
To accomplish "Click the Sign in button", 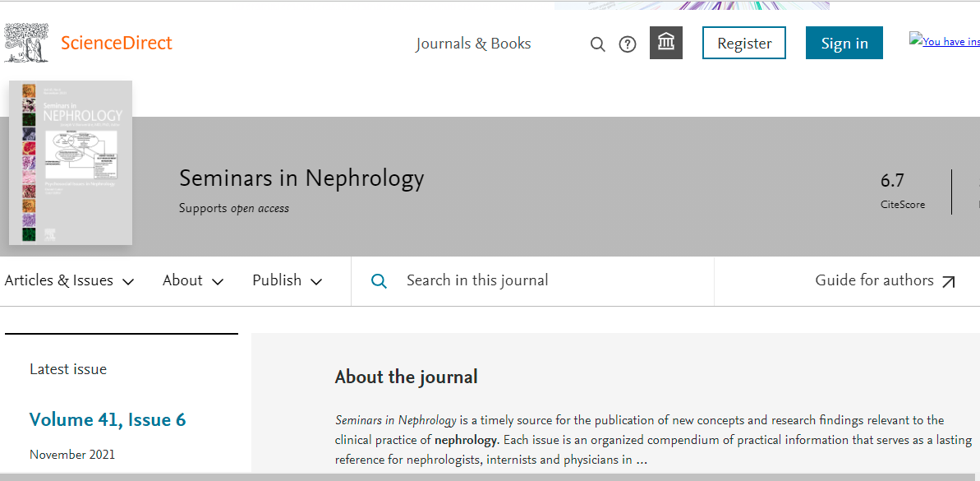I will 844,44.
